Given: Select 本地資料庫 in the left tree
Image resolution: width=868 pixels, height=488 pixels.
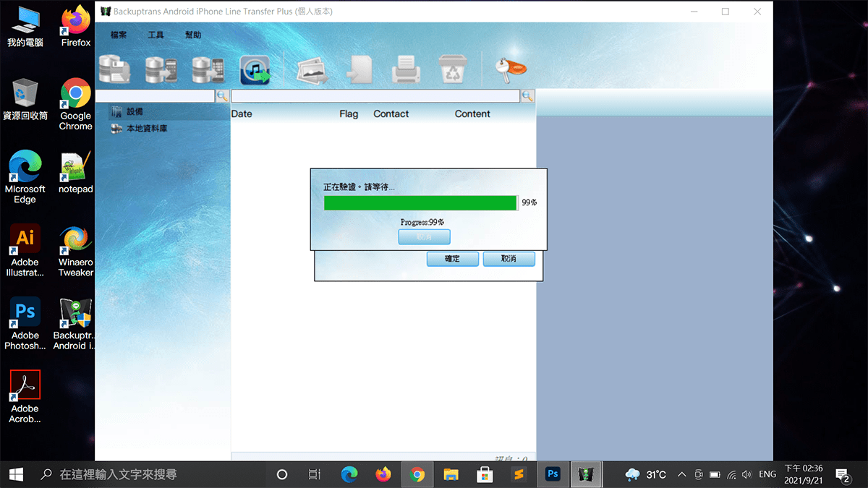Looking at the screenshot, I should (146, 129).
